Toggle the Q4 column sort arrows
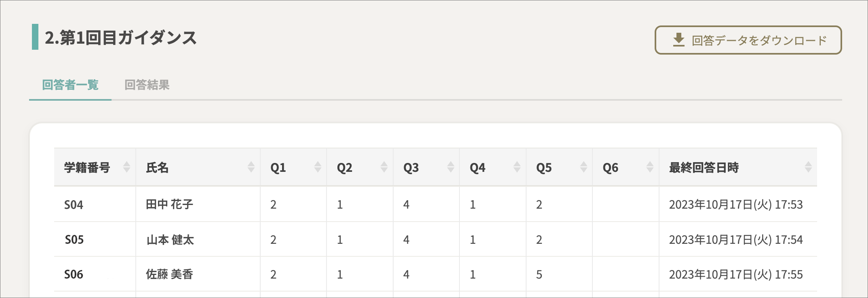868x298 pixels. pos(517,167)
